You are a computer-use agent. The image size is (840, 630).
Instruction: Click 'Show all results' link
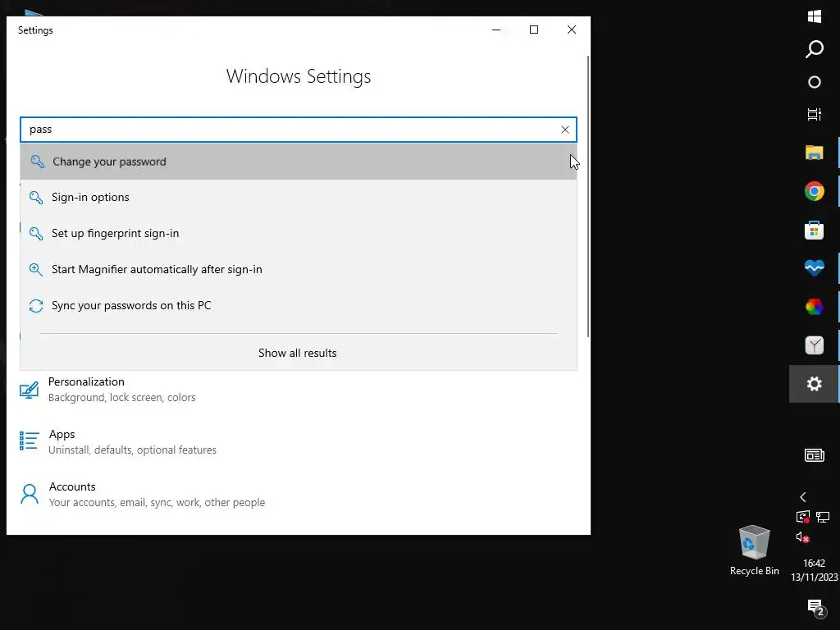[x=297, y=353]
